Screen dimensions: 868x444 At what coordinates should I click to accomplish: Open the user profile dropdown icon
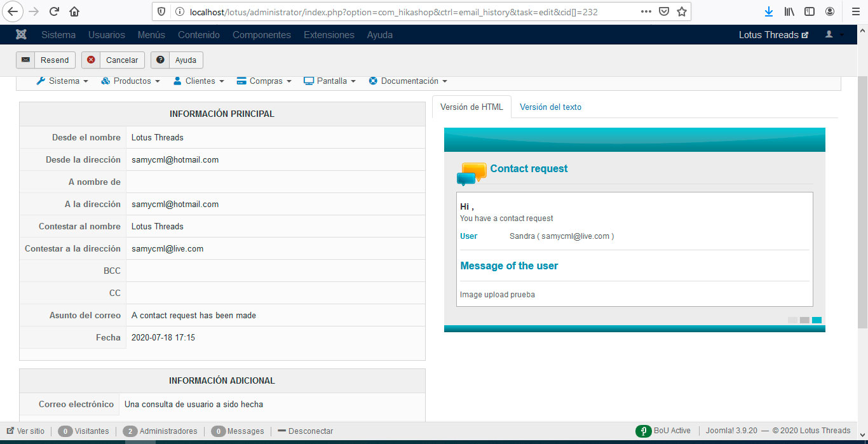pos(834,34)
